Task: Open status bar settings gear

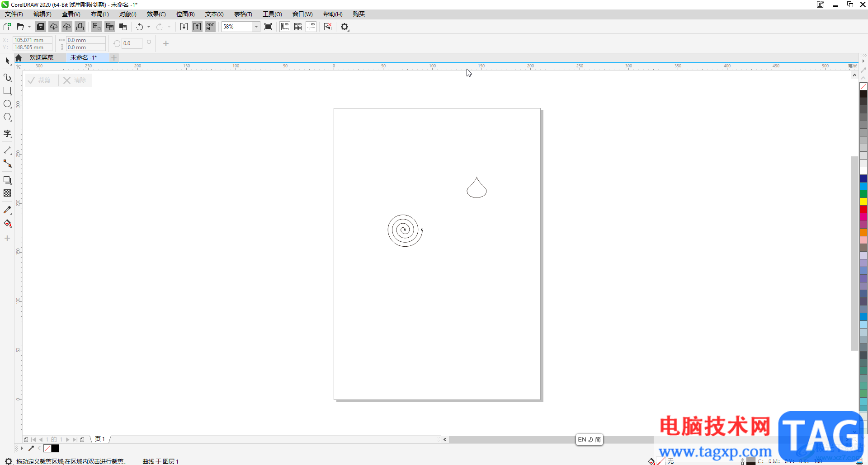Action: click(x=8, y=461)
